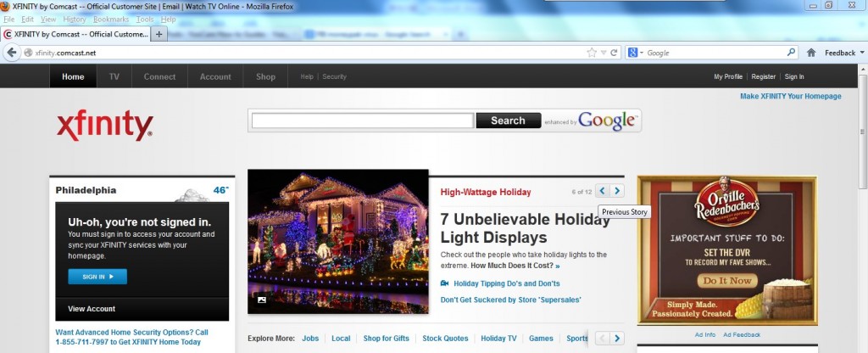Click the Games explore link
Image resolution: width=868 pixels, height=353 pixels.
coord(541,338)
